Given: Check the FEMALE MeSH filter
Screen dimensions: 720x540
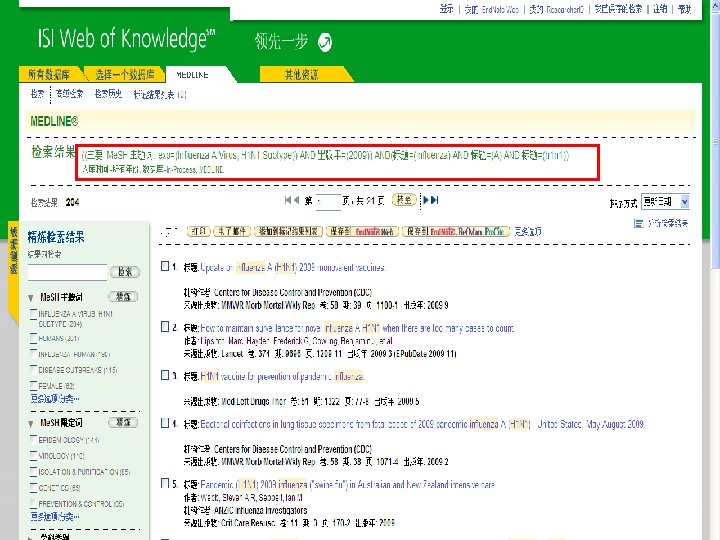Looking at the screenshot, I should point(33,385).
